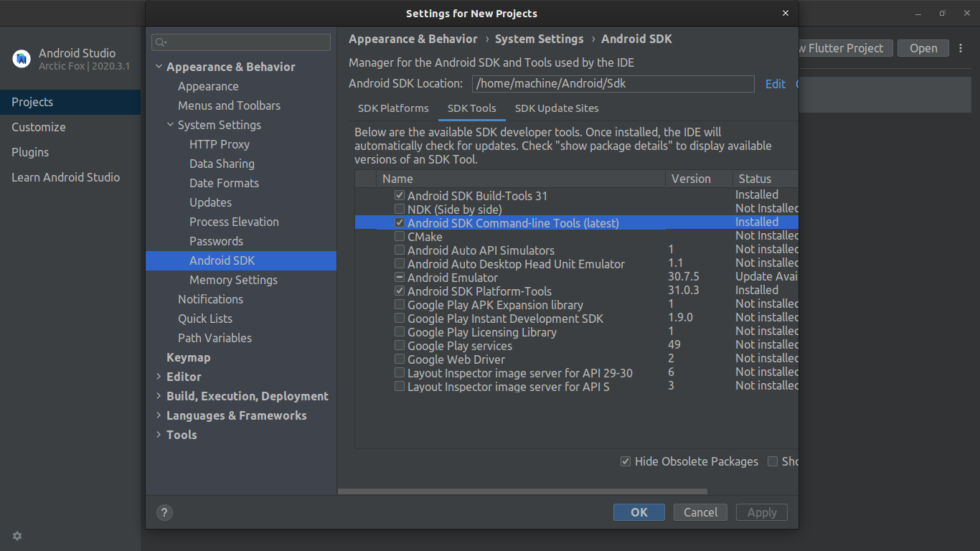This screenshot has height=551, width=980.
Task: Toggle Android SDK Build-Tools 31 checkbox
Action: [400, 195]
